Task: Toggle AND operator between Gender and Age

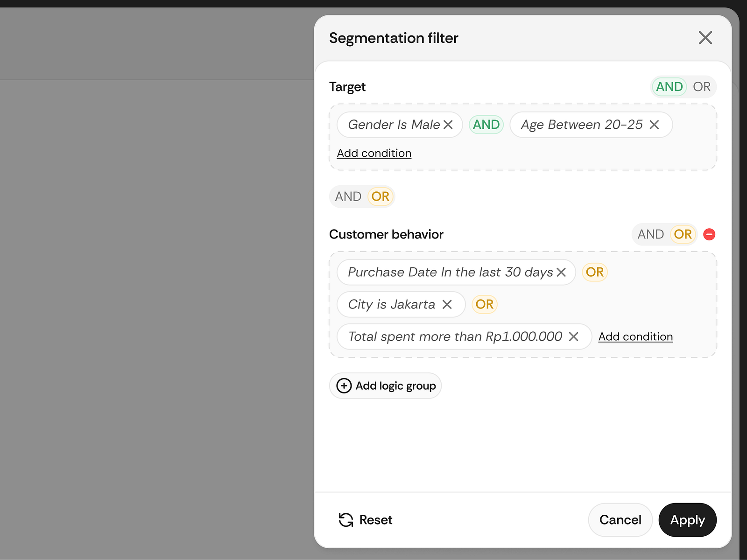Action: (486, 125)
